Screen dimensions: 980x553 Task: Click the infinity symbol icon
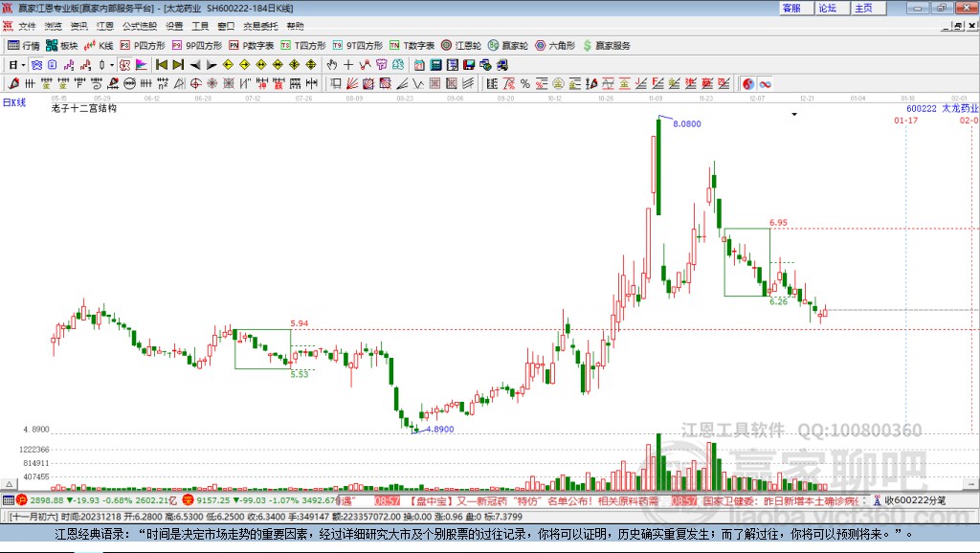click(x=765, y=84)
